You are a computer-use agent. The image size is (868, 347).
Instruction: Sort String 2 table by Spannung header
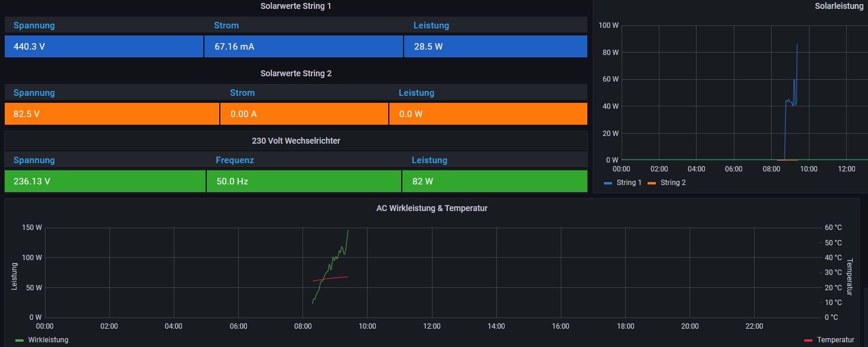34,93
